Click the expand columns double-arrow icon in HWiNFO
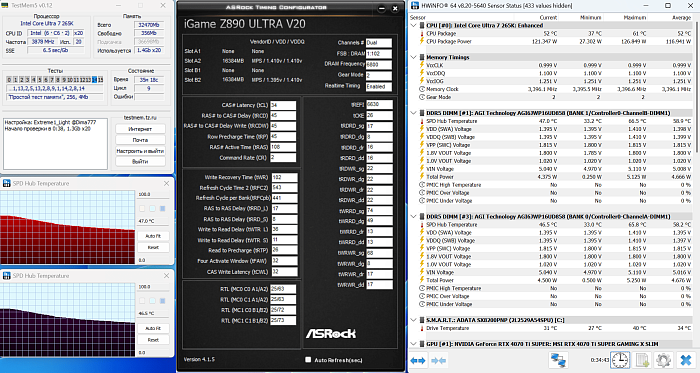The width and height of the screenshot is (700, 373). pyautogui.click(x=417, y=360)
